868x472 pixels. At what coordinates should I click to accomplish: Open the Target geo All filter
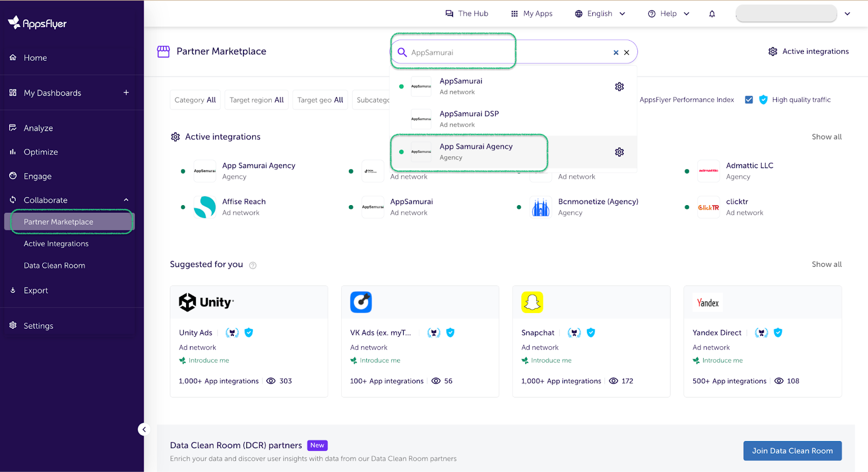(320, 100)
